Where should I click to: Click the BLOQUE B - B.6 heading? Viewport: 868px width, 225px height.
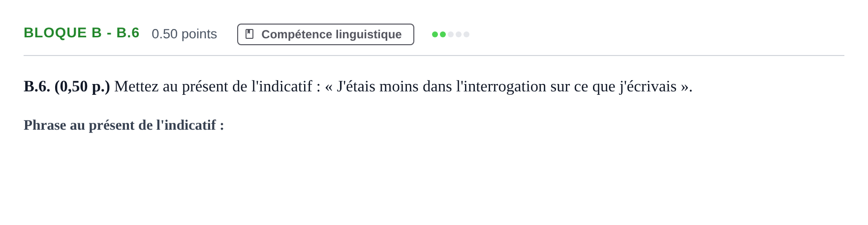[x=82, y=33]
